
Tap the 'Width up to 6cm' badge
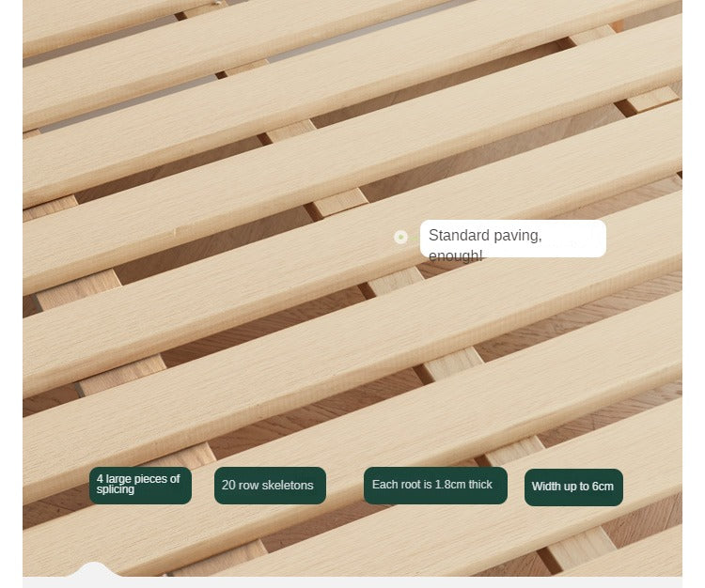point(573,487)
